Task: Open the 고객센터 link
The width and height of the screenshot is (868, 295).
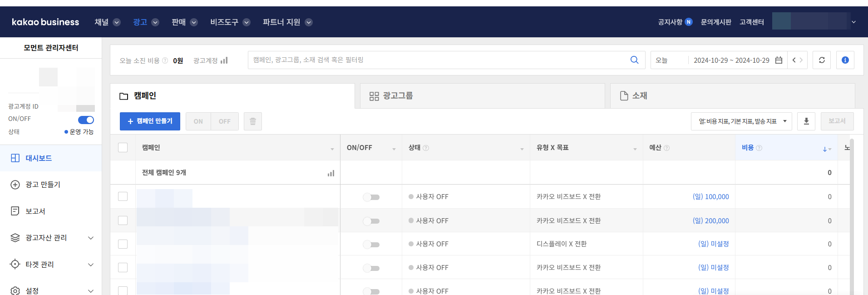Action: pyautogui.click(x=752, y=22)
